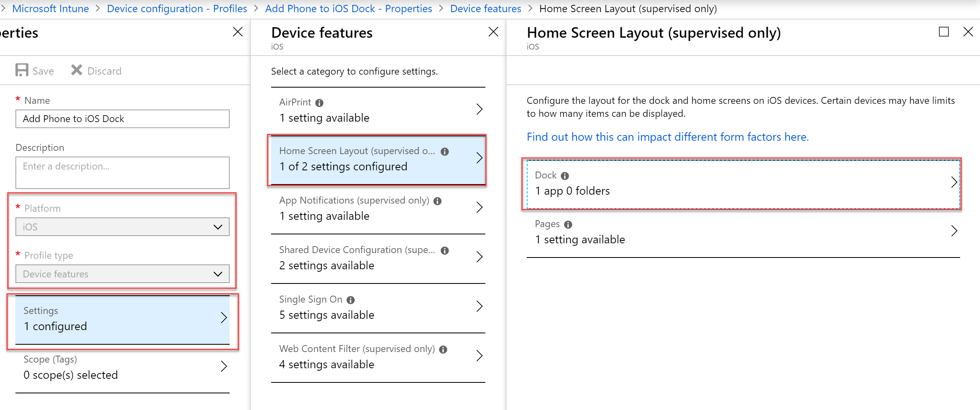Screen dimensions: 980x410
Task: Click the Save disk icon
Action: 22,70
